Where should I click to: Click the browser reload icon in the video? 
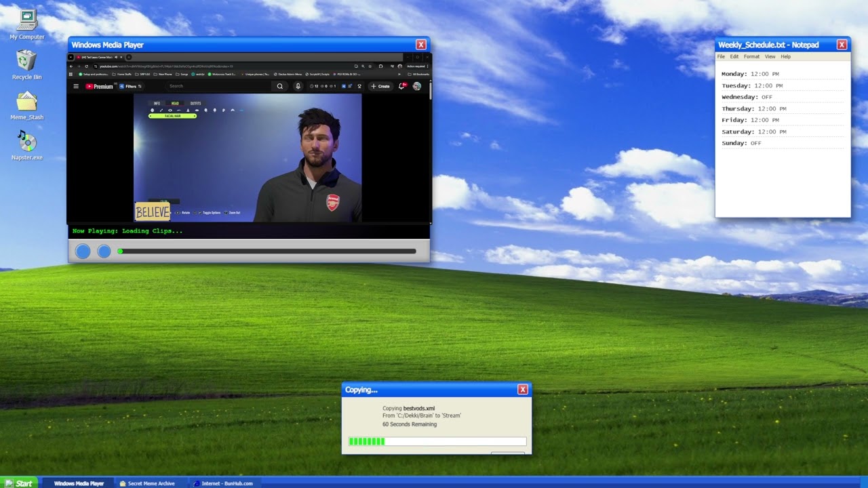[x=86, y=66]
